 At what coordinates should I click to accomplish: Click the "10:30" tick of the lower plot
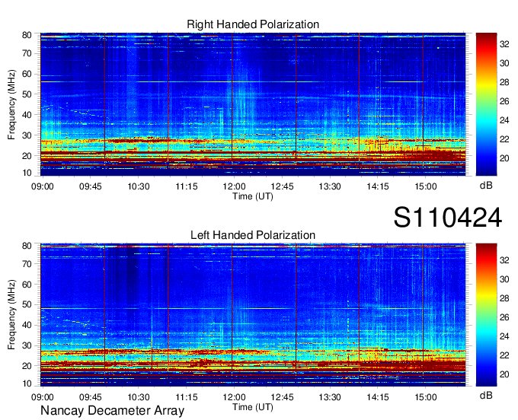[x=139, y=397]
